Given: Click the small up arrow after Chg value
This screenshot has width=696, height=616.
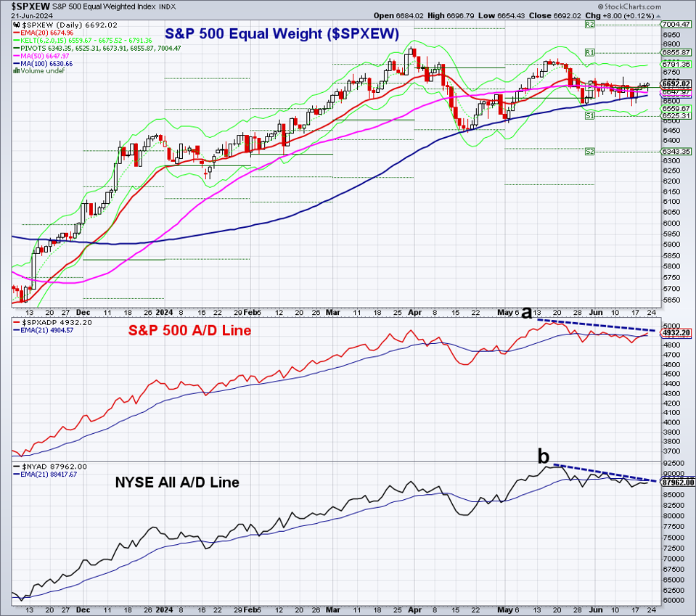Looking at the screenshot, I should click(x=658, y=15).
